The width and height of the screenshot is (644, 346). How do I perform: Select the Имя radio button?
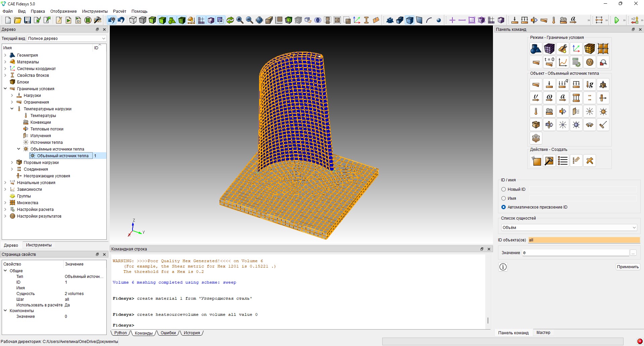click(x=503, y=198)
